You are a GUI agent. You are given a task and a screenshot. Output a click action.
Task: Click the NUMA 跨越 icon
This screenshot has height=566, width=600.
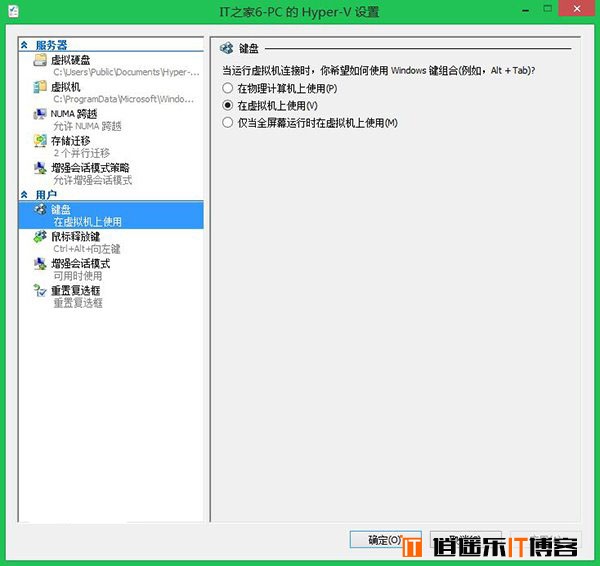tap(40, 114)
